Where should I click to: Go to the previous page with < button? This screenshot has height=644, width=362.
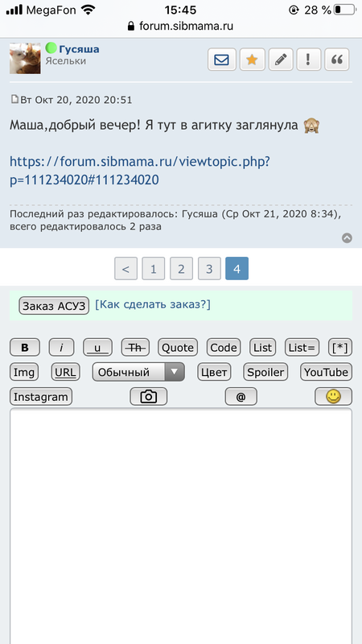(x=125, y=269)
